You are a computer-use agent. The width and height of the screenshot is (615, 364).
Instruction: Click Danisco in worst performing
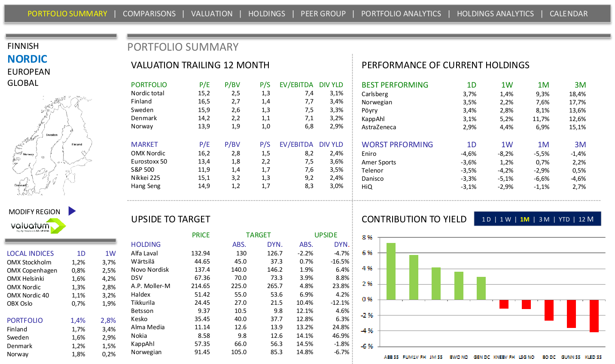tap(372, 179)
